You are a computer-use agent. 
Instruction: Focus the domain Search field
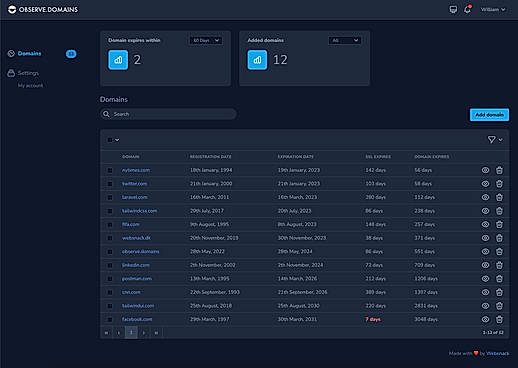click(x=168, y=114)
